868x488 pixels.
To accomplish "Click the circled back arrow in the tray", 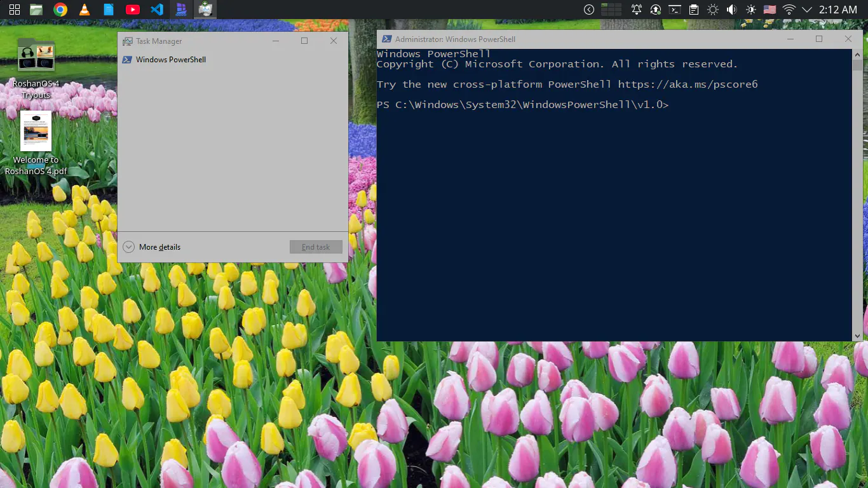I will pos(589,10).
